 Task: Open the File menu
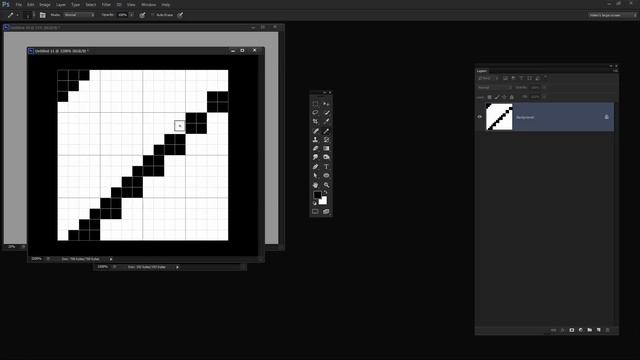tap(19, 4)
